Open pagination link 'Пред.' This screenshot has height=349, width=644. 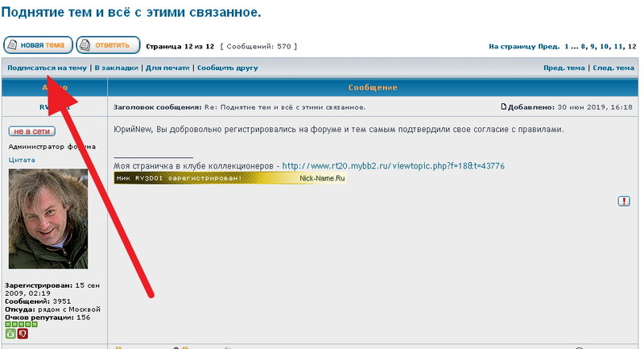[549, 47]
